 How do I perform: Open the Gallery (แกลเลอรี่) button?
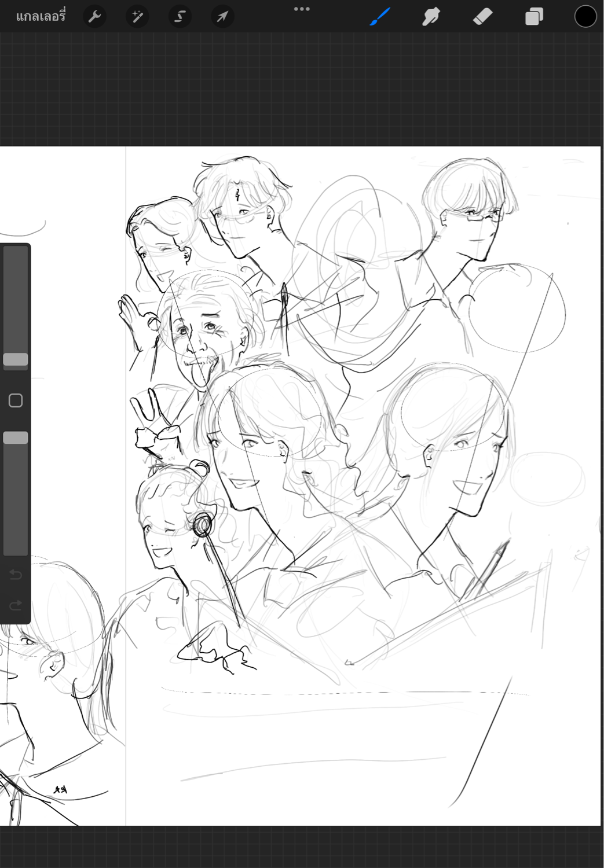41,16
